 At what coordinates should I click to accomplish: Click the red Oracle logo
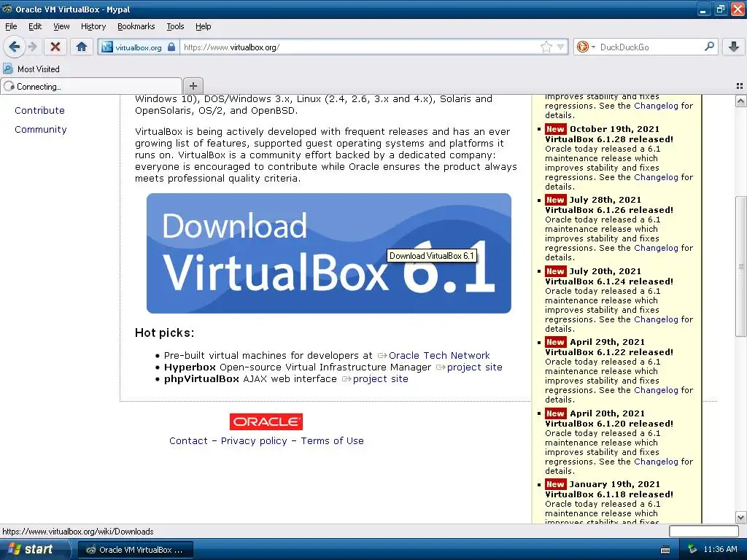tap(266, 422)
